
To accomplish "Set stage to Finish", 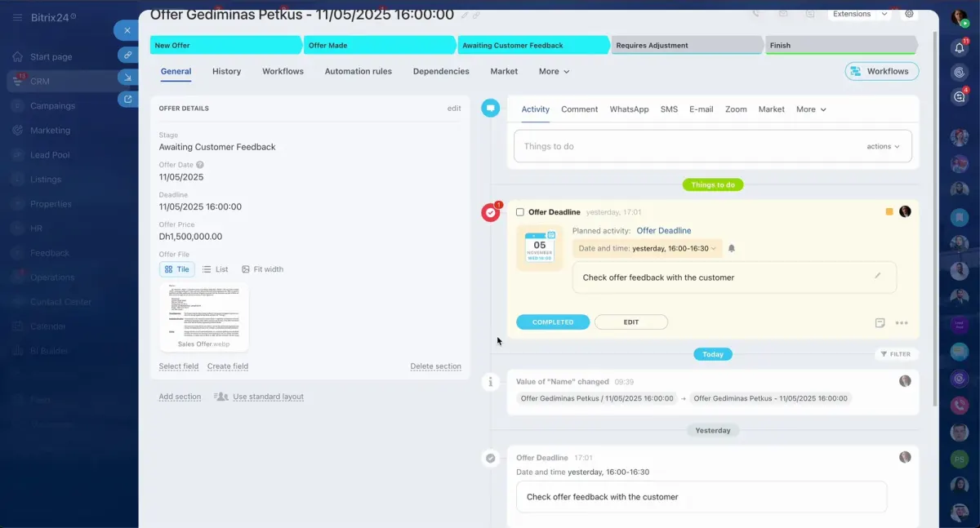I will click(843, 46).
